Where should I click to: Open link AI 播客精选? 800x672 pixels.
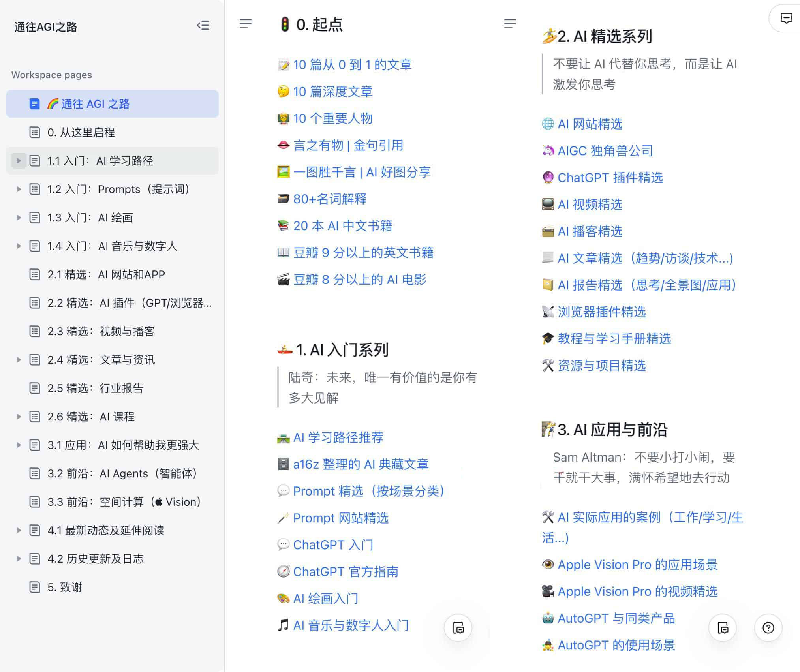click(590, 231)
